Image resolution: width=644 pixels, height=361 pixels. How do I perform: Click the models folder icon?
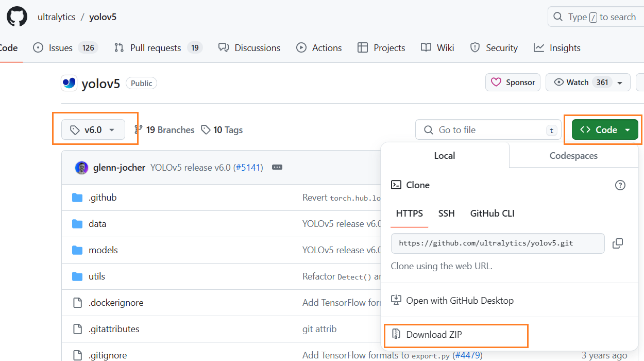(x=77, y=250)
